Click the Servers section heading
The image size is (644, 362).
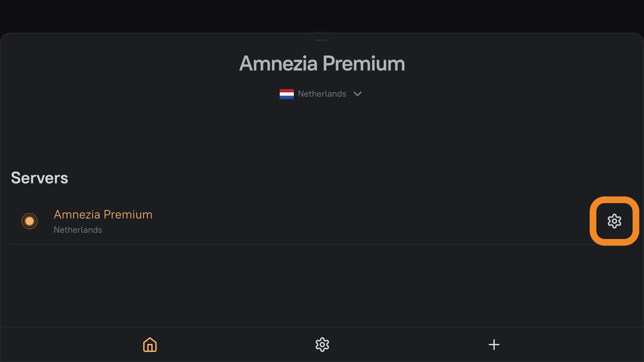[40, 178]
